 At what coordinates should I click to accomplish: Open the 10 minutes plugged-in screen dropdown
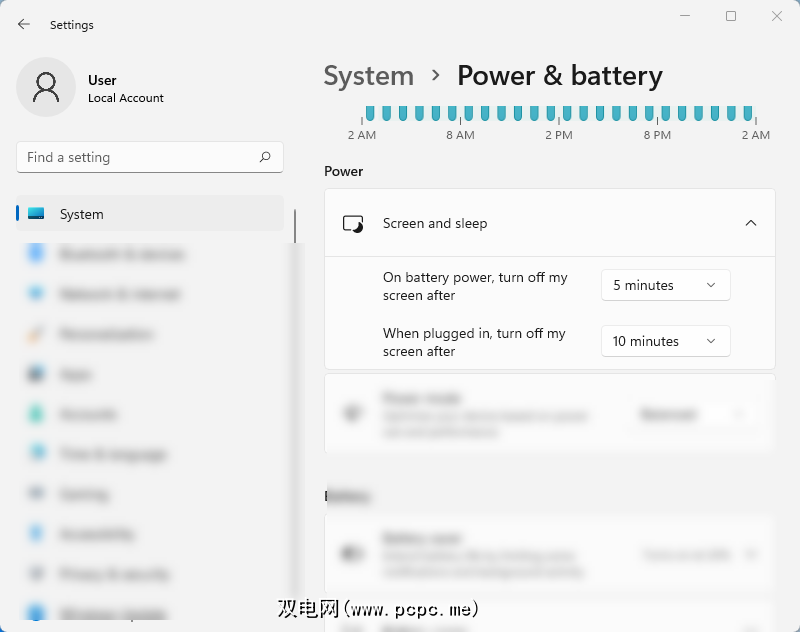coord(665,341)
